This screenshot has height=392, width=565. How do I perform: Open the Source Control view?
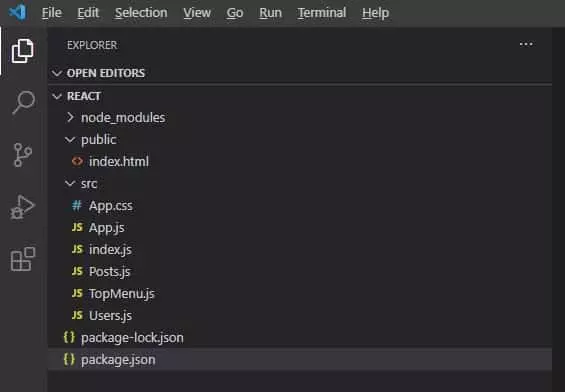click(23, 155)
